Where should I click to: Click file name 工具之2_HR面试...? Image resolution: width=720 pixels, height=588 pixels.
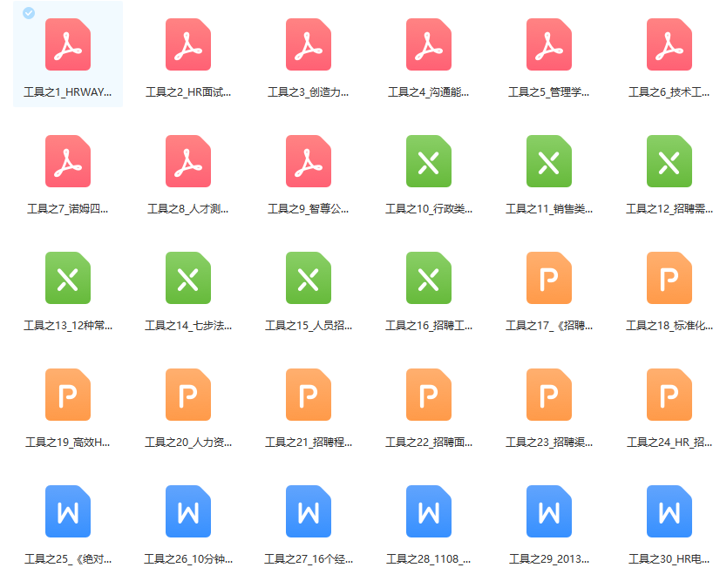188,92
